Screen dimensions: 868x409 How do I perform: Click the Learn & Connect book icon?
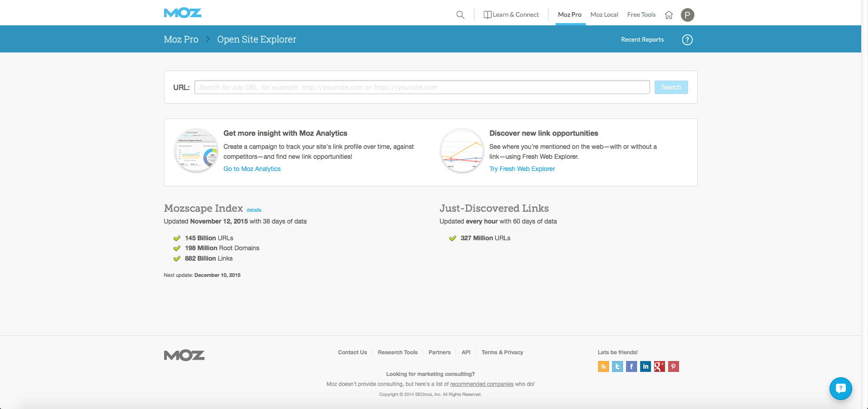pyautogui.click(x=487, y=15)
